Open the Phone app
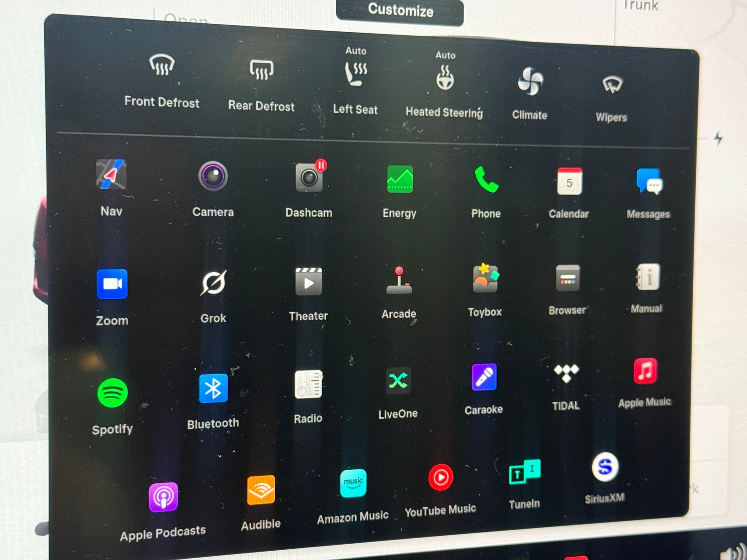Viewport: 747px width, 560px height. click(x=486, y=180)
